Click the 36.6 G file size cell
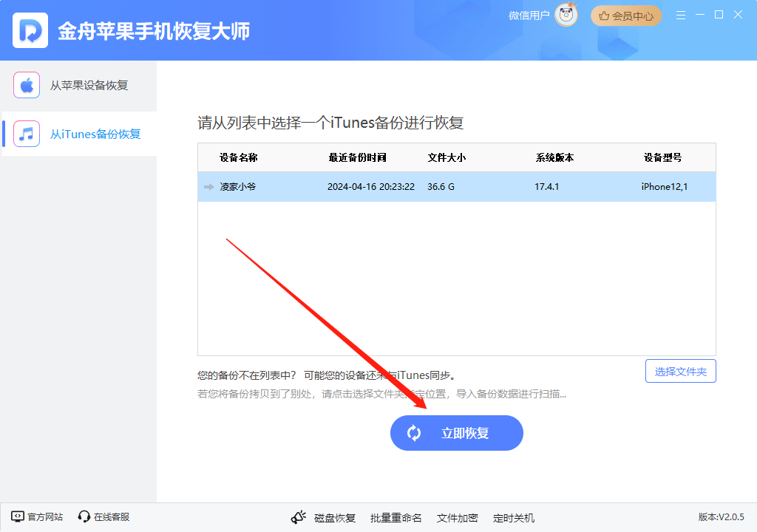This screenshot has width=757, height=532. click(x=441, y=187)
